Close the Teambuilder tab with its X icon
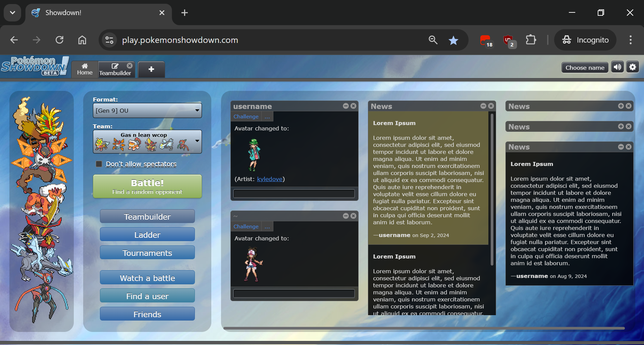 (x=129, y=66)
